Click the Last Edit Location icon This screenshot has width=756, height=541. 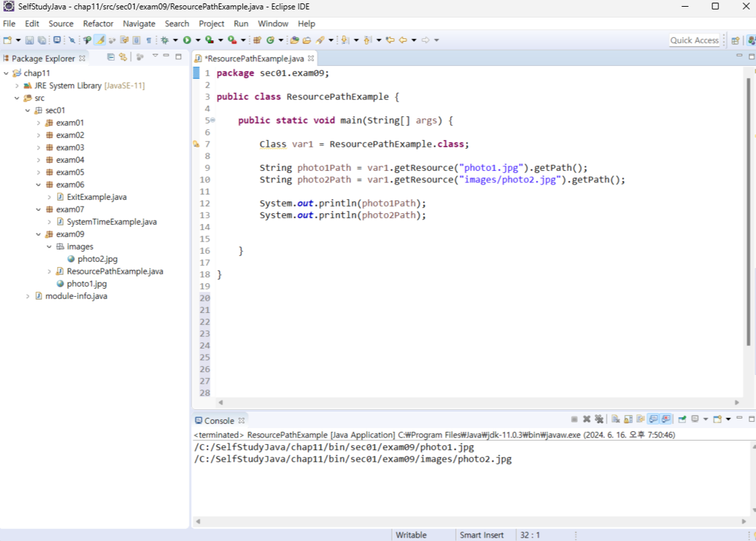[x=390, y=40]
